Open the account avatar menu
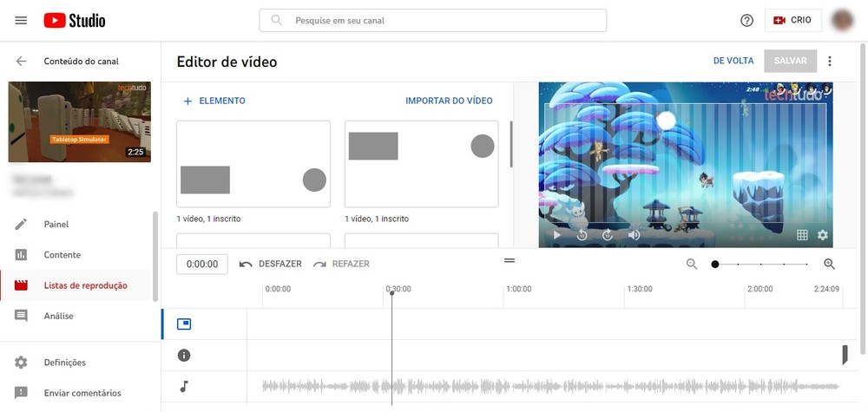Screen dimensions: 868x412 845,21
